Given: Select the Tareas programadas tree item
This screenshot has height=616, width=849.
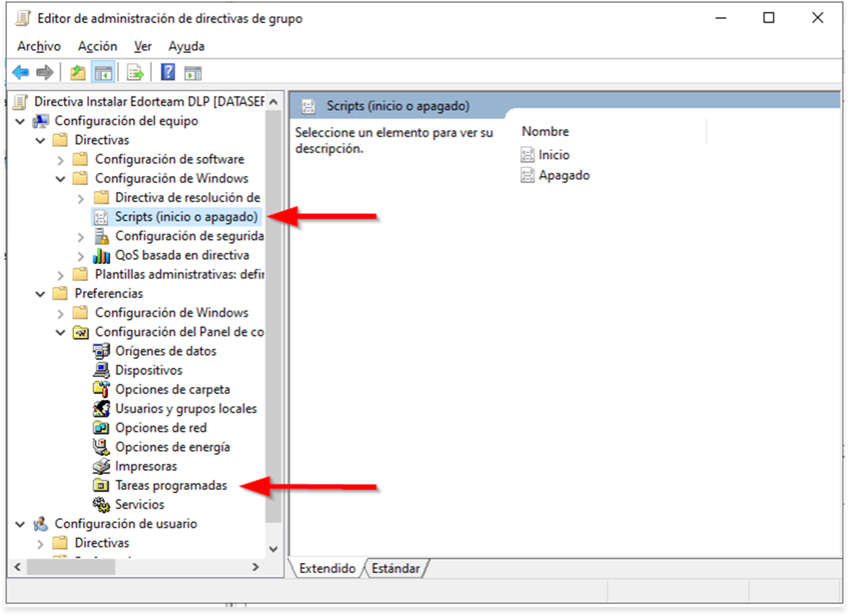Looking at the screenshot, I should pyautogui.click(x=171, y=485).
